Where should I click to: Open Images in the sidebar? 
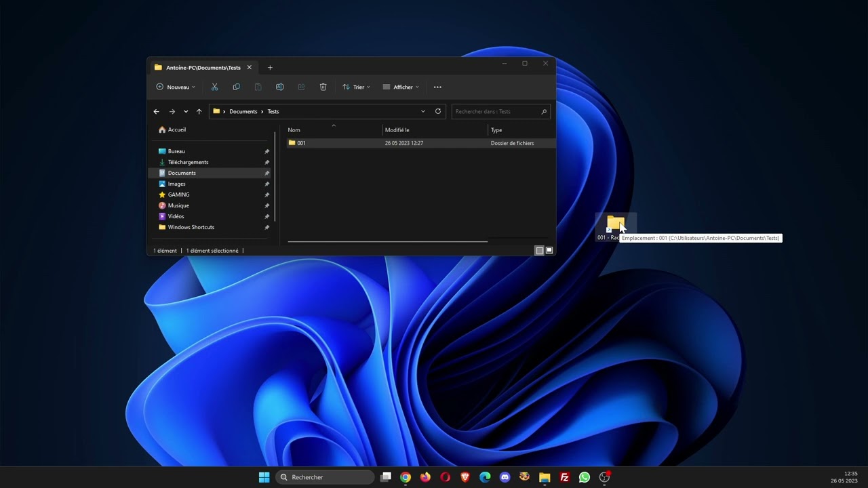pyautogui.click(x=176, y=184)
